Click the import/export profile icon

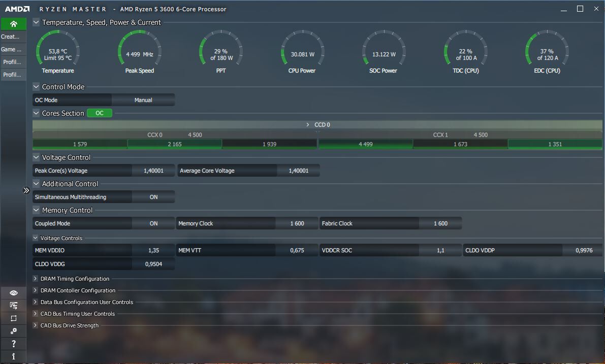tap(14, 306)
